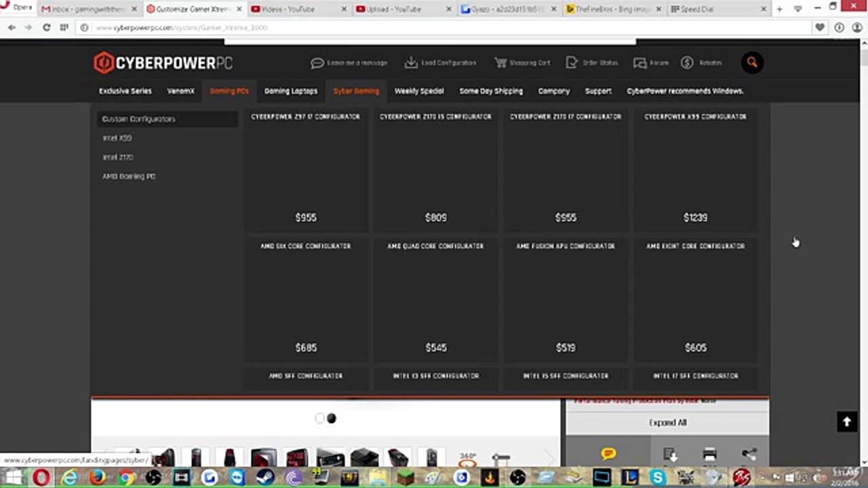Open Minecraft from the taskbar
This screenshot has width=868, height=488.
[x=406, y=477]
